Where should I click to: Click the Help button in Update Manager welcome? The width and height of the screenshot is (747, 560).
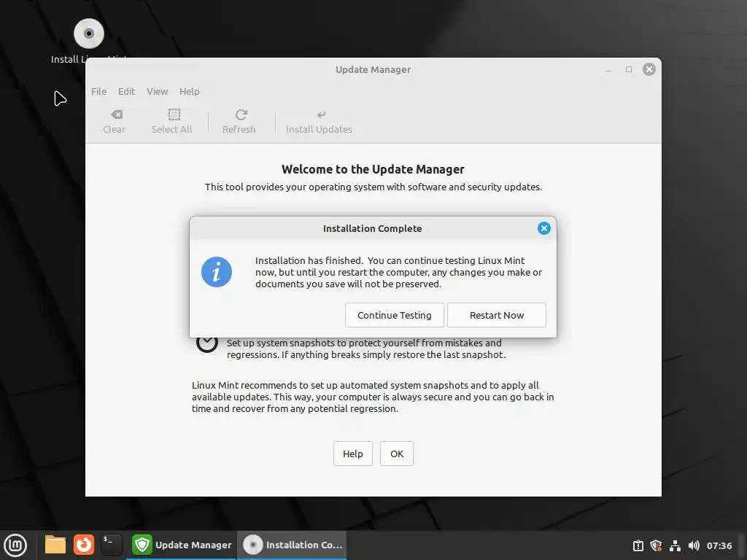[352, 454]
